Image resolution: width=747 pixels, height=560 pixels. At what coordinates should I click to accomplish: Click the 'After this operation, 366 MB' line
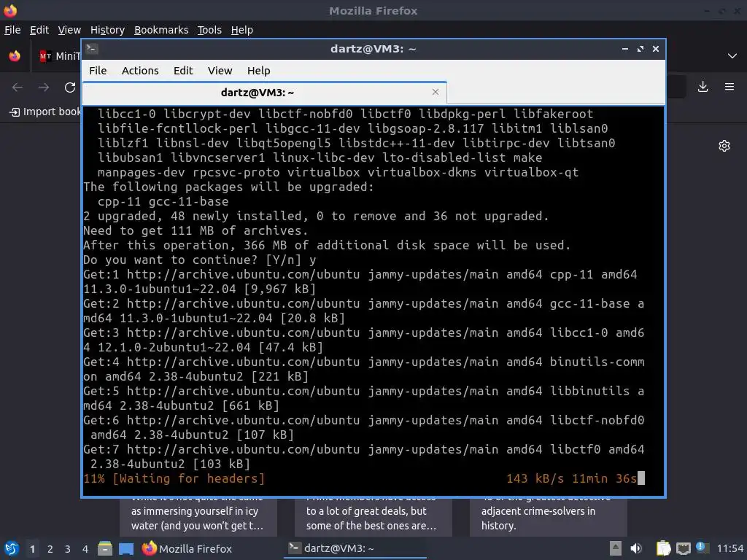(x=327, y=246)
